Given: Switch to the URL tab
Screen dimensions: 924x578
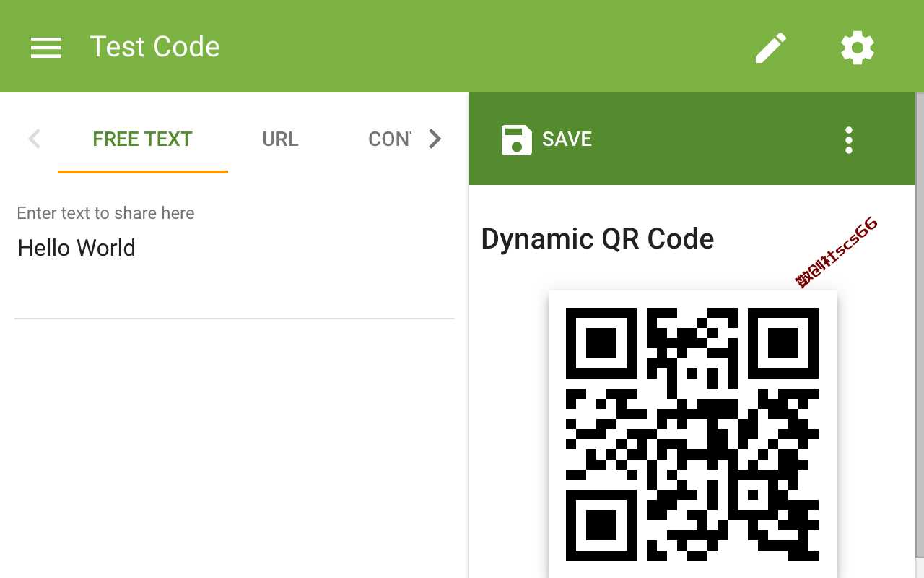Looking at the screenshot, I should tap(280, 139).
